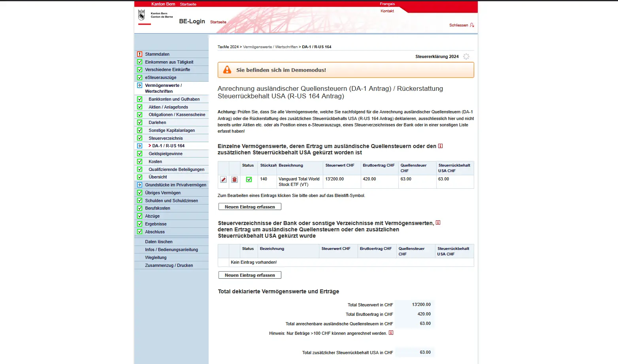Viewport: 618px width, 364px height.
Task: Open the TaxMe 2024 breadcrumb link
Action: pos(227,47)
